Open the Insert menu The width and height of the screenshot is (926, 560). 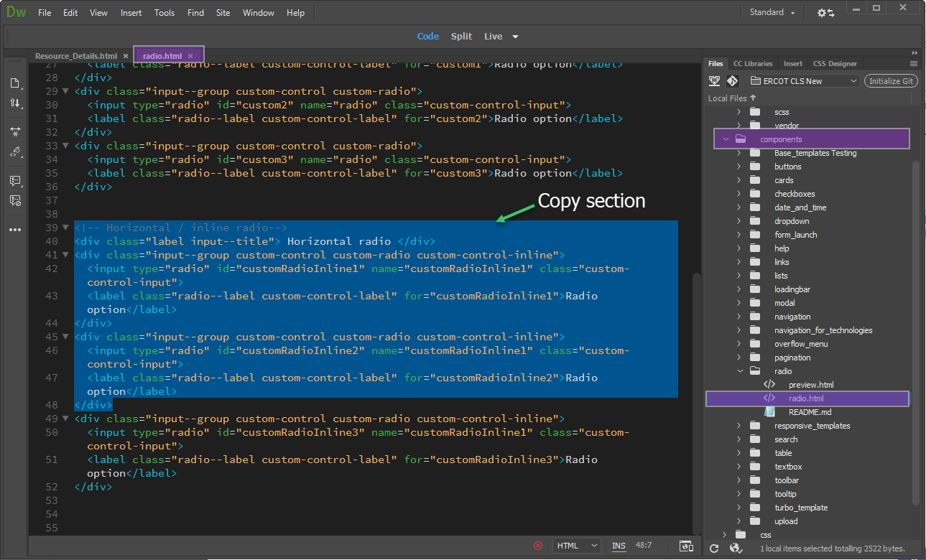point(131,13)
